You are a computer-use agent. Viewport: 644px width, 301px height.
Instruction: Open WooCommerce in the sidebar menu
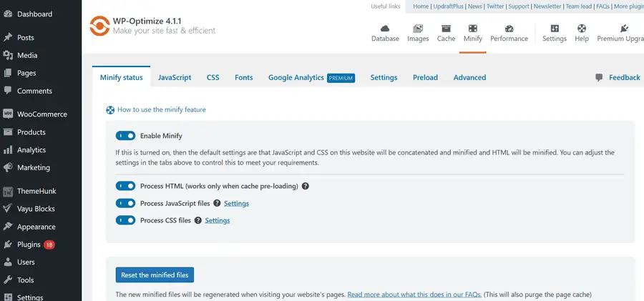pos(42,114)
